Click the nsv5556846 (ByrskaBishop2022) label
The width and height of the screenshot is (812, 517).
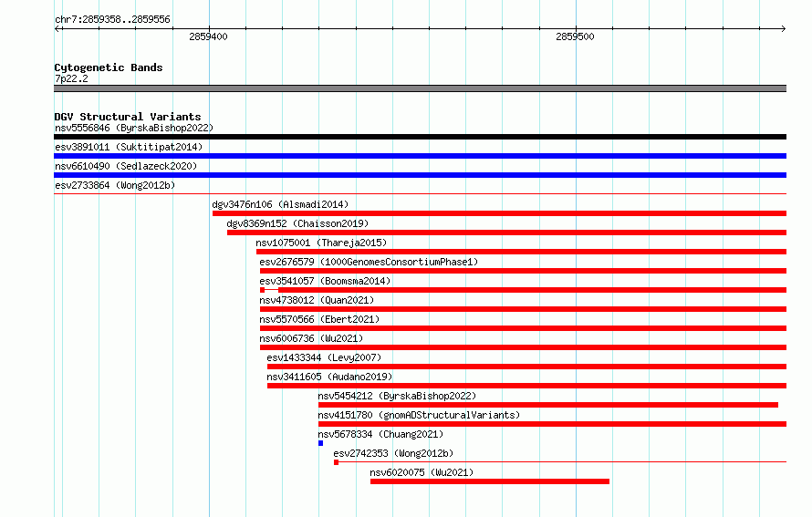[134, 128]
